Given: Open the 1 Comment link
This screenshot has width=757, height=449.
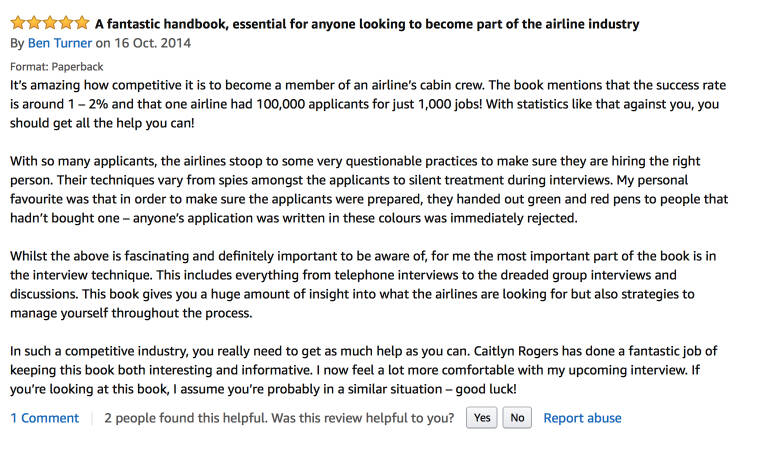Looking at the screenshot, I should (x=44, y=418).
